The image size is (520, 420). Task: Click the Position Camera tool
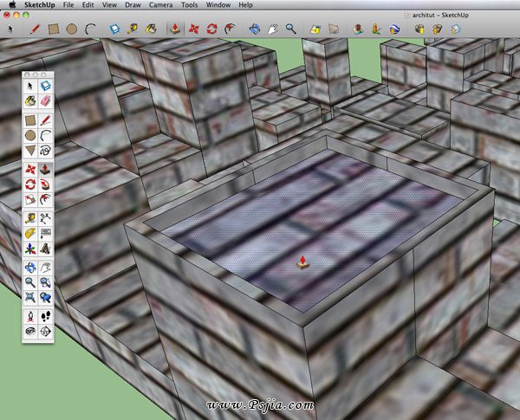(30, 315)
